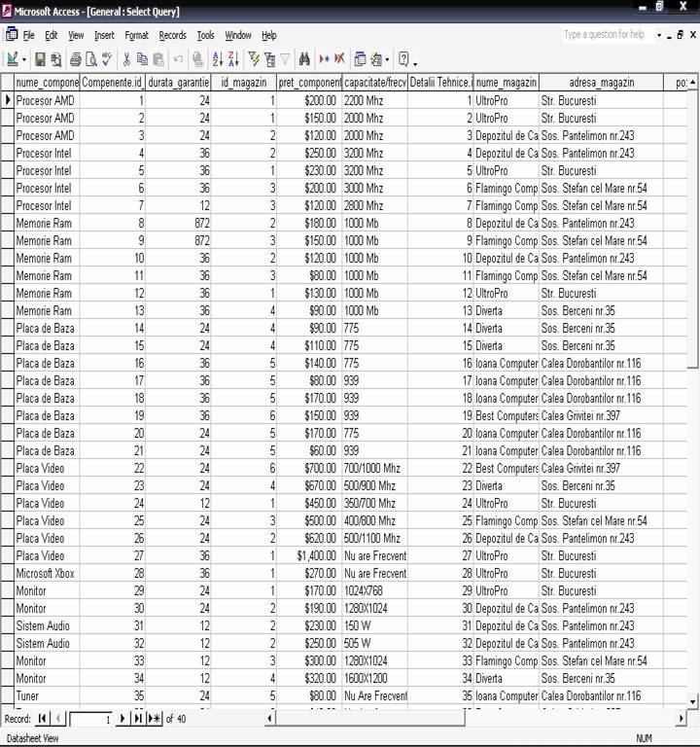Apply Filter By Selection icon
The image size is (700, 747).
[x=254, y=59]
